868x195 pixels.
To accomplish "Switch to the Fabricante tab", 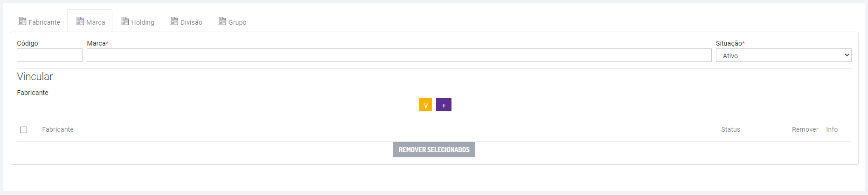I will coord(40,22).
